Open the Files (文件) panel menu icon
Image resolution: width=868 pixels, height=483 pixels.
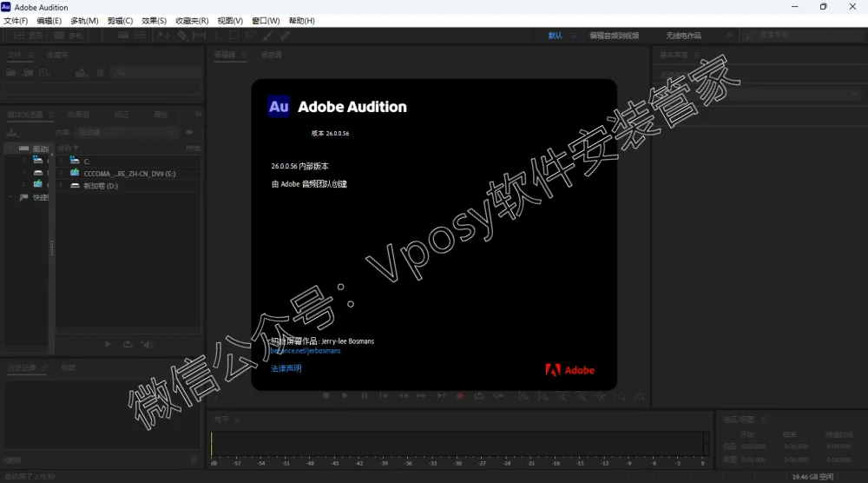30,55
